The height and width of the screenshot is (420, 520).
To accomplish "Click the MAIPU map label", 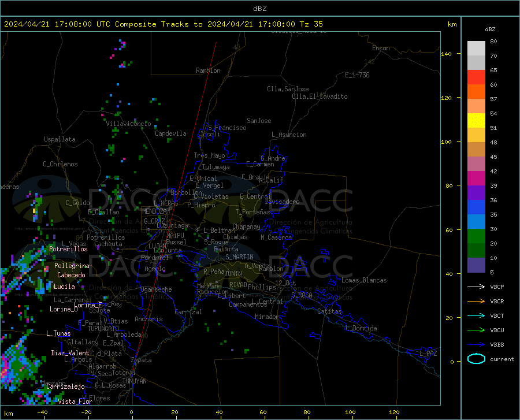I will [175, 235].
